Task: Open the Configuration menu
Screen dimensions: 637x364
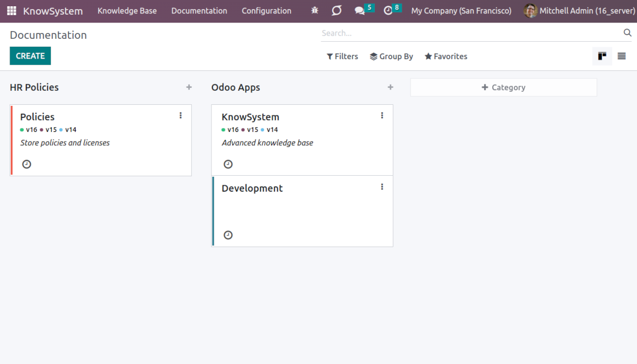Action: [266, 11]
